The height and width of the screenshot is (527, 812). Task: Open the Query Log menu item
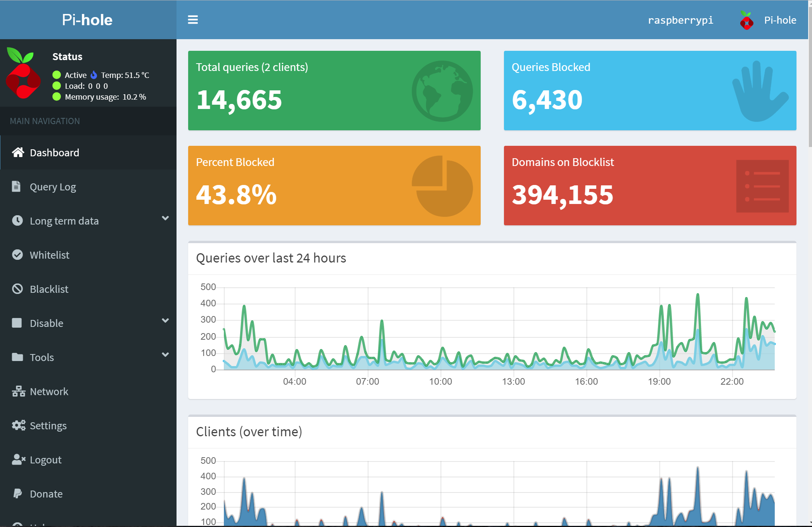point(53,187)
